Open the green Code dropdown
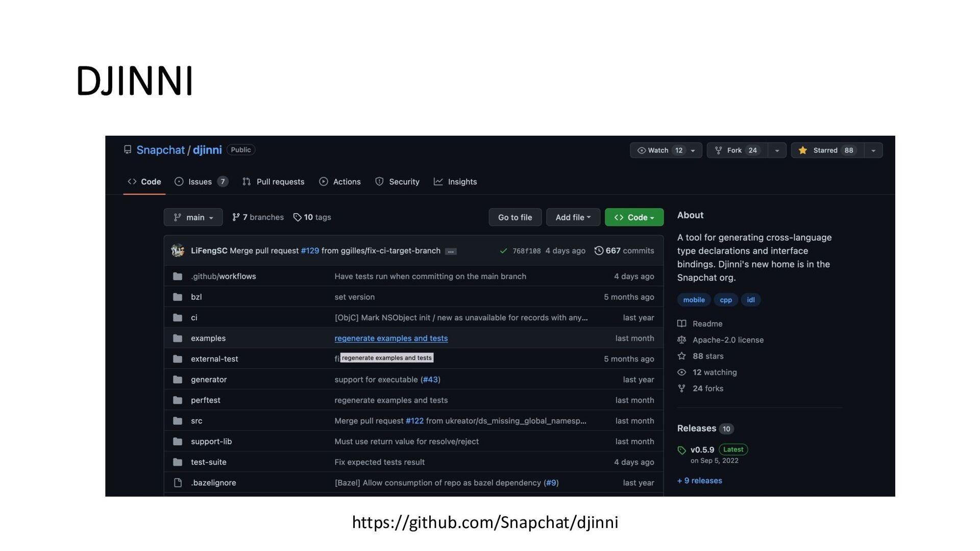This screenshot has width=980, height=551. [634, 217]
